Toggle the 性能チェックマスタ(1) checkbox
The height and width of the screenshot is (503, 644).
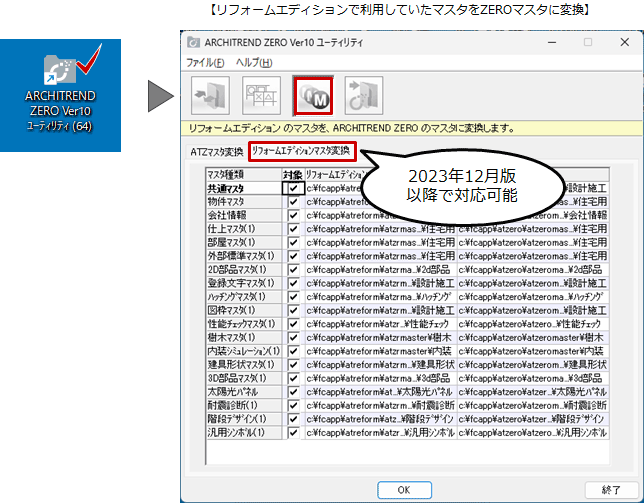293,324
